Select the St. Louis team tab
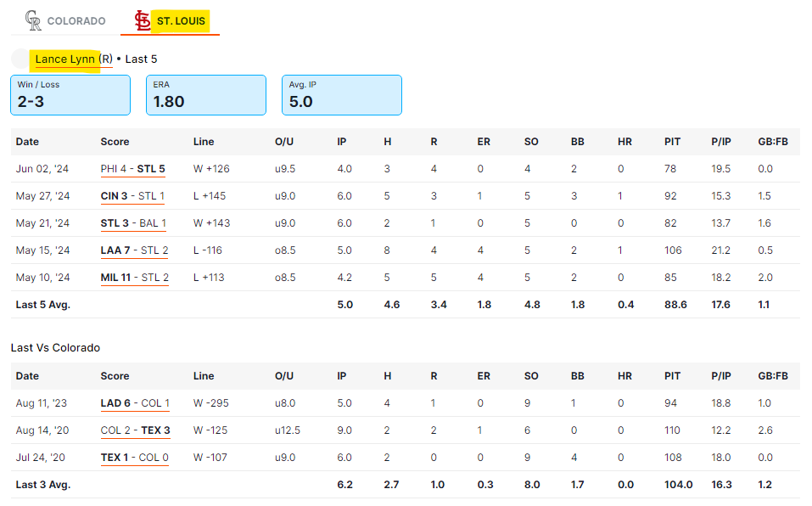This screenshot has width=812, height=506. coord(171,20)
